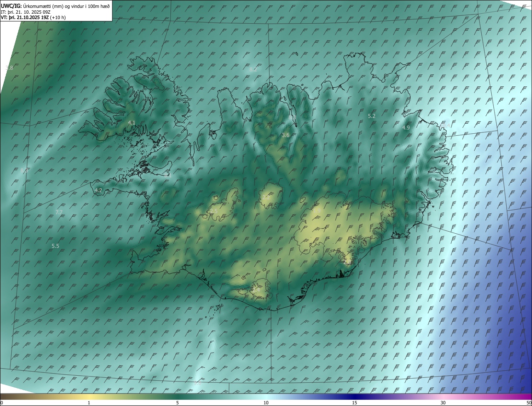The image size is (532, 406).
Task: Click the 3.8 value label on the map
Action: tap(9, 68)
